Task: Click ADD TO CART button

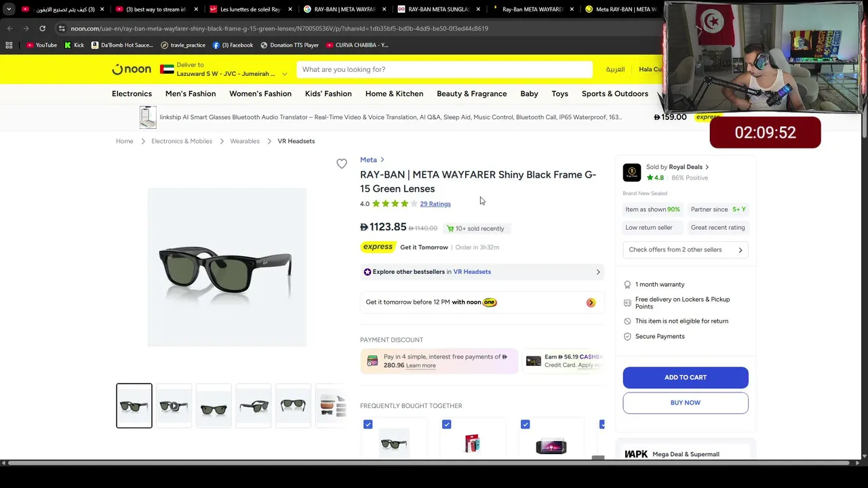Action: pyautogui.click(x=686, y=378)
